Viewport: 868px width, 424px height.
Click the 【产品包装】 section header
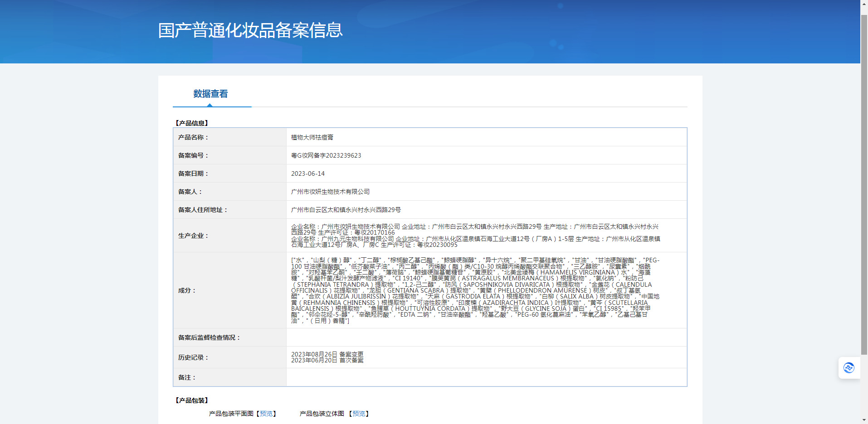(x=191, y=400)
